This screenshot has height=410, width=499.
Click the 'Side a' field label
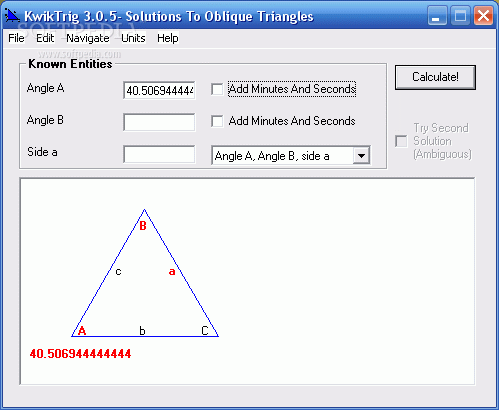pos(42,152)
